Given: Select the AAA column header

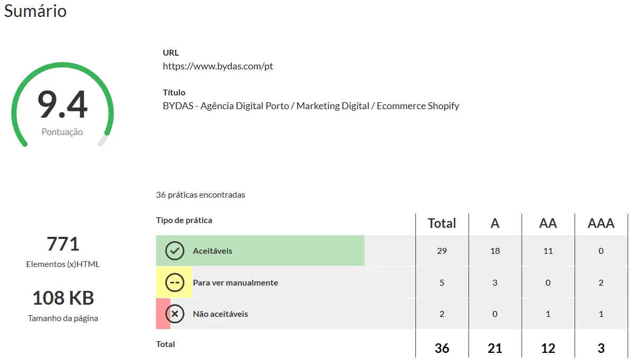Looking at the screenshot, I should tap(601, 223).
